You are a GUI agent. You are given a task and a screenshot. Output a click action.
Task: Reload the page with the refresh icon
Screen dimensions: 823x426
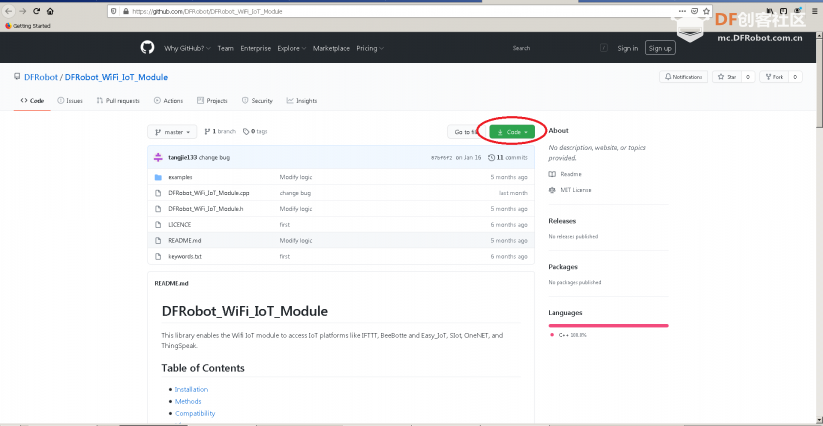click(x=37, y=11)
